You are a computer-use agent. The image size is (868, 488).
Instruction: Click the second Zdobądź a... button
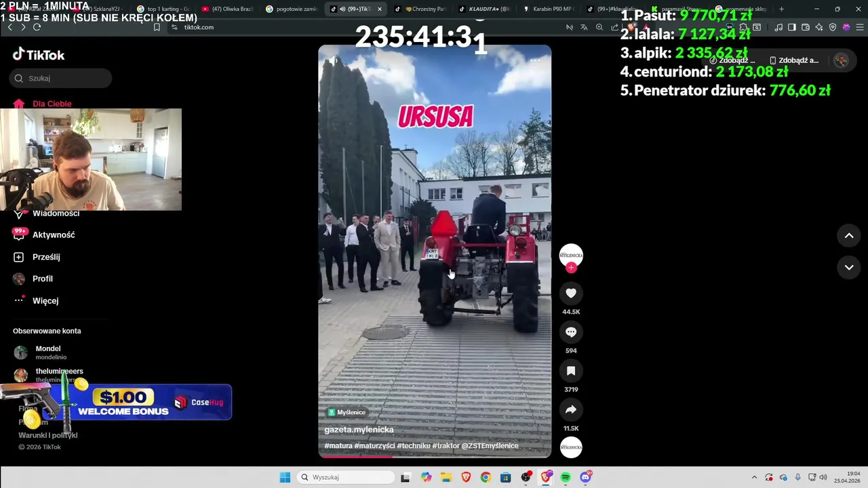point(793,60)
